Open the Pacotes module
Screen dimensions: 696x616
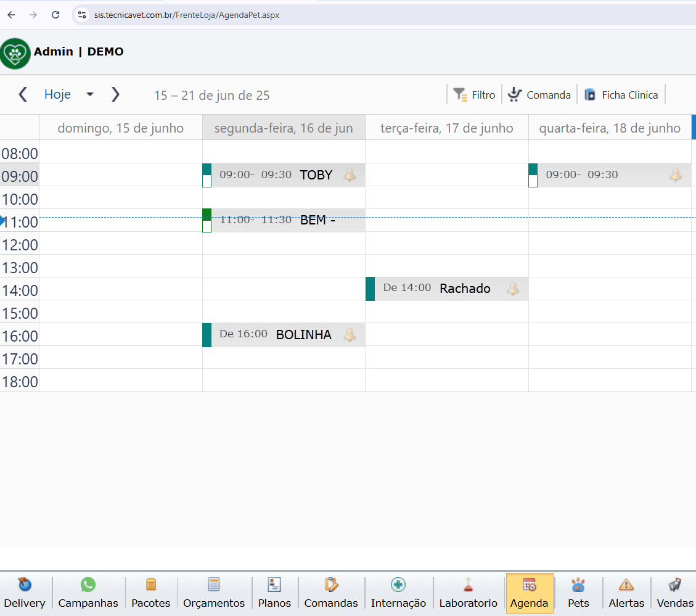point(151,585)
